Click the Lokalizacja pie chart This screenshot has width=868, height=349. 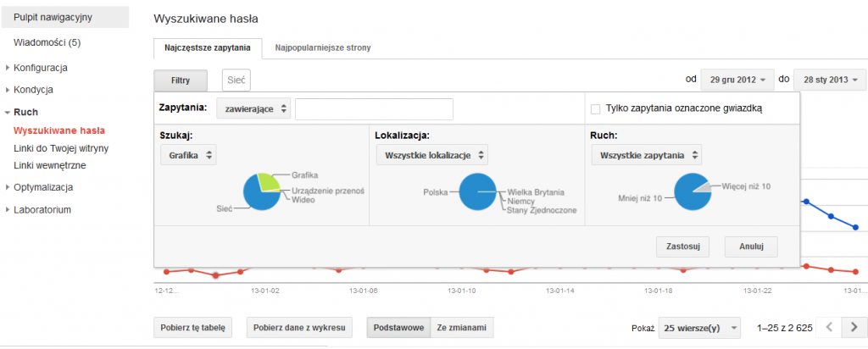pos(477,192)
